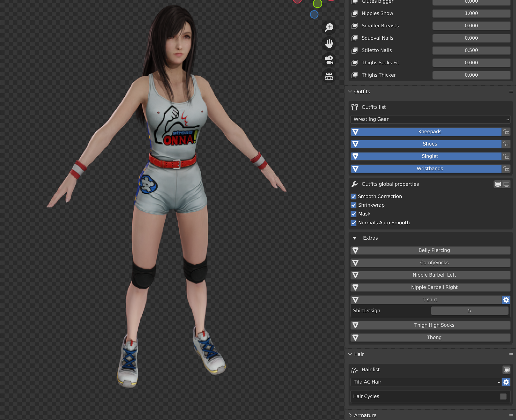This screenshot has height=420, width=516.
Task: Uncheck the Mask checkbox
Action: click(354, 214)
